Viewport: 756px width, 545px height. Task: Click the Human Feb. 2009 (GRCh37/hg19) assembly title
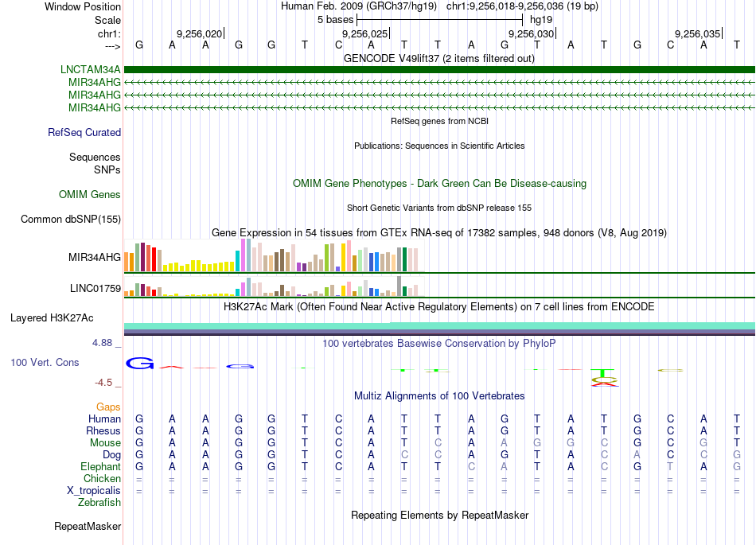359,6
